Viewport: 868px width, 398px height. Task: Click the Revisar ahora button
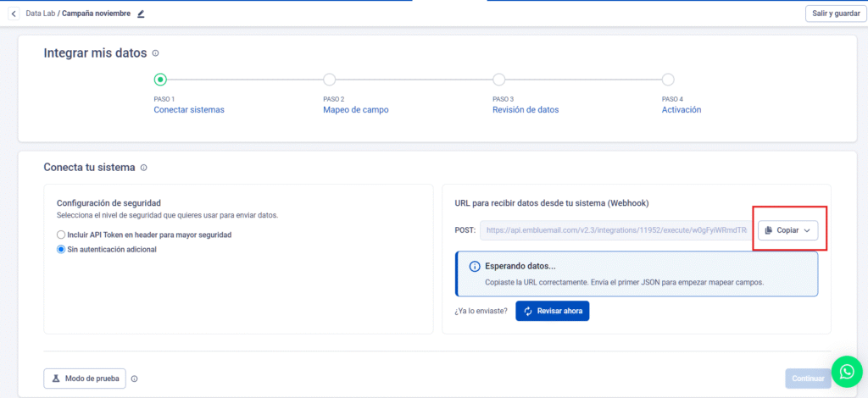point(552,312)
